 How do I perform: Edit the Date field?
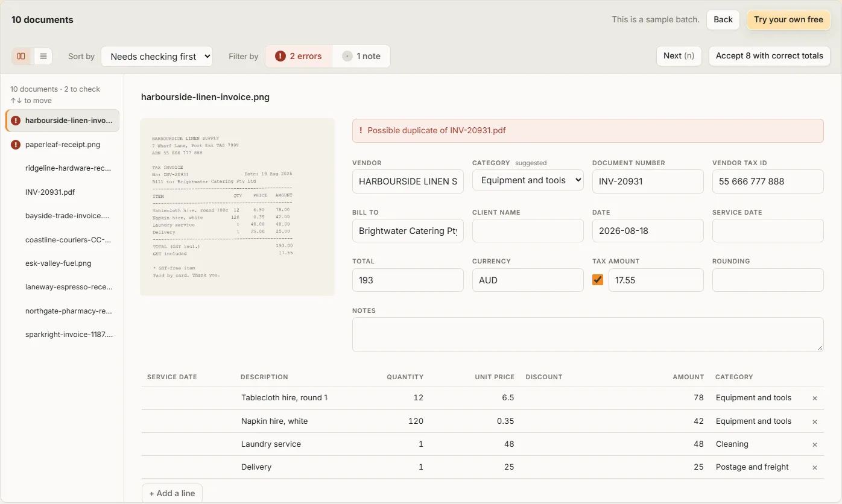pos(648,231)
